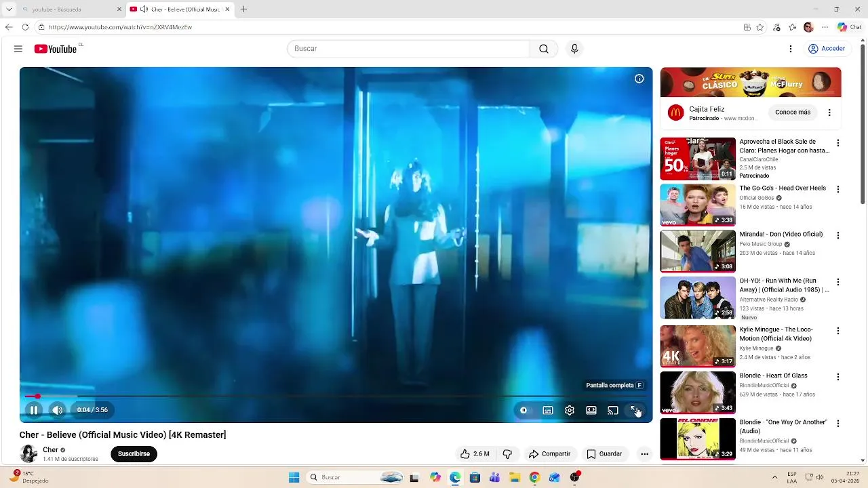This screenshot has width=868, height=488.
Task: Open the Windows Start menu
Action: 294,477
